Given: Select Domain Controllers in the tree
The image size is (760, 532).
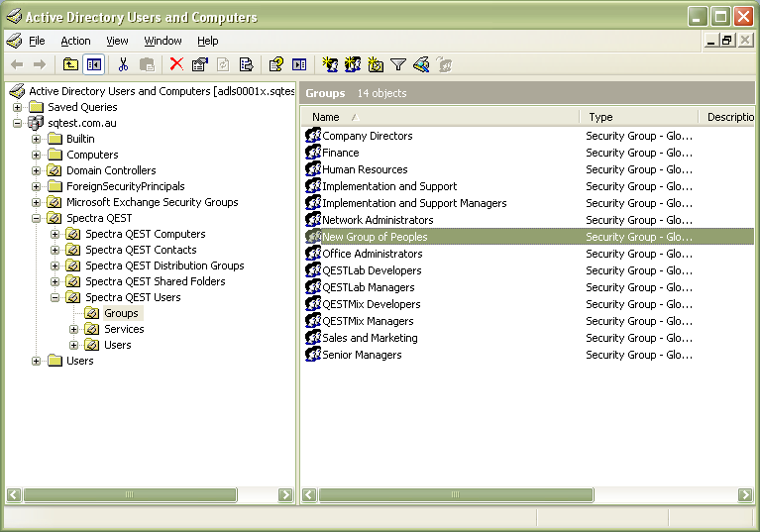Looking at the screenshot, I should tap(111, 170).
